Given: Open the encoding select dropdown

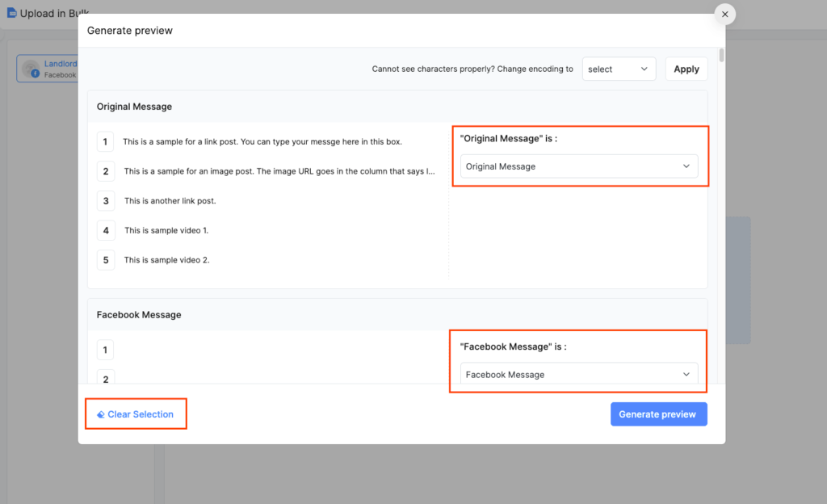Looking at the screenshot, I should (x=619, y=69).
